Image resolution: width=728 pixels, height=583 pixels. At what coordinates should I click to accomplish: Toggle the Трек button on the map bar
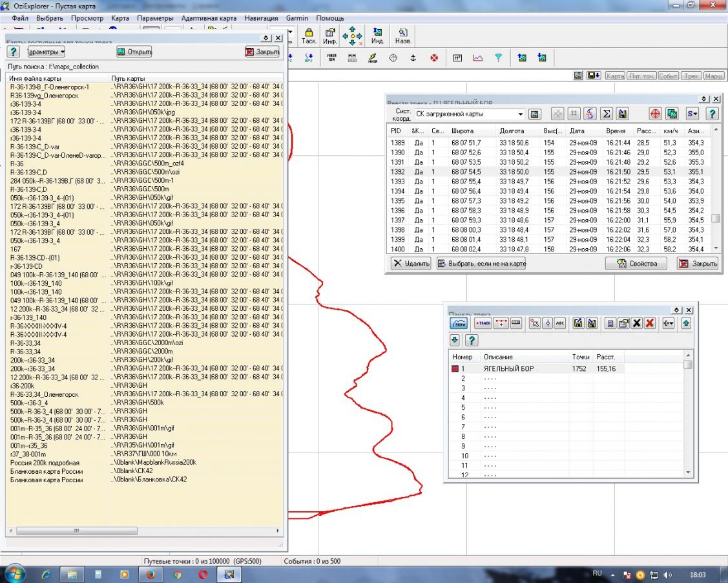pyautogui.click(x=691, y=76)
